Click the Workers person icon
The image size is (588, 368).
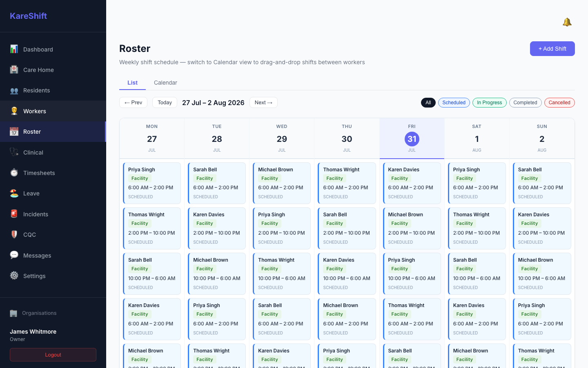14,111
